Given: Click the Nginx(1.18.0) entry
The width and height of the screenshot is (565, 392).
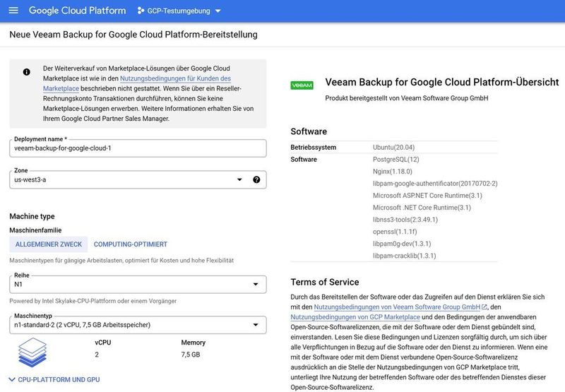Looking at the screenshot, I should (x=393, y=172).
